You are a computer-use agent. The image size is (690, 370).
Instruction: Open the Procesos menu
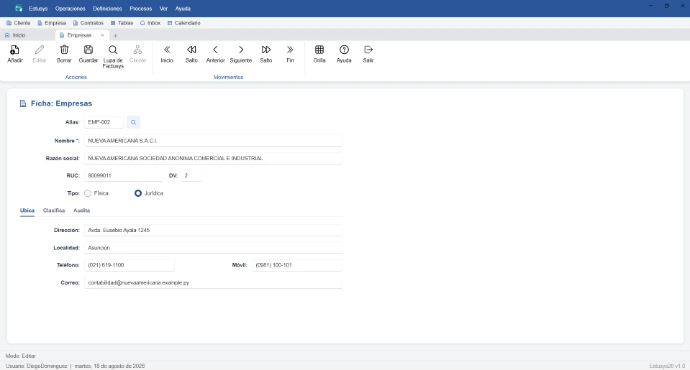141,8
